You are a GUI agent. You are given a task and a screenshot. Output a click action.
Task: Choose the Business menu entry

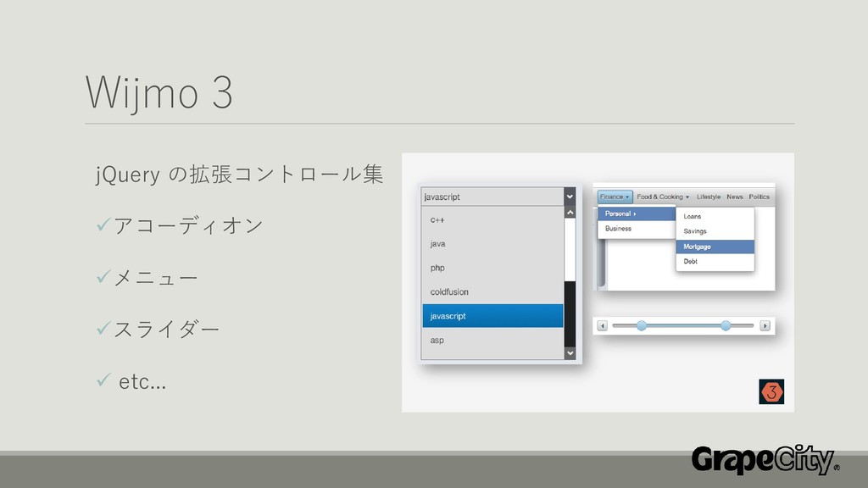[637, 229]
